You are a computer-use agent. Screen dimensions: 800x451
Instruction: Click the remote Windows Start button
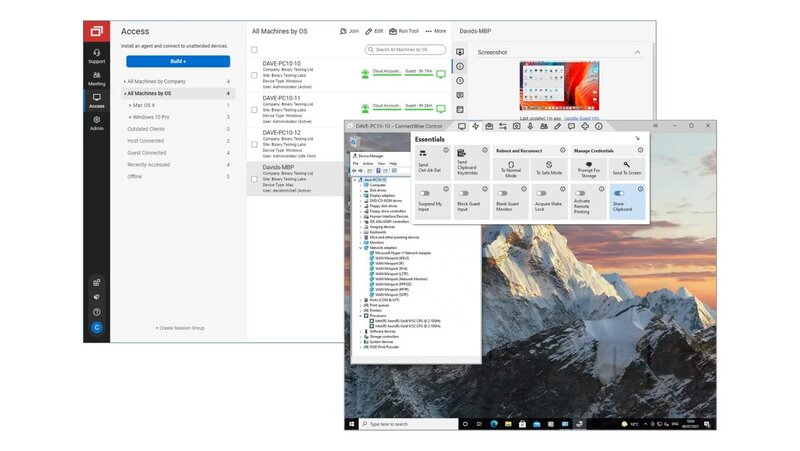coord(352,424)
